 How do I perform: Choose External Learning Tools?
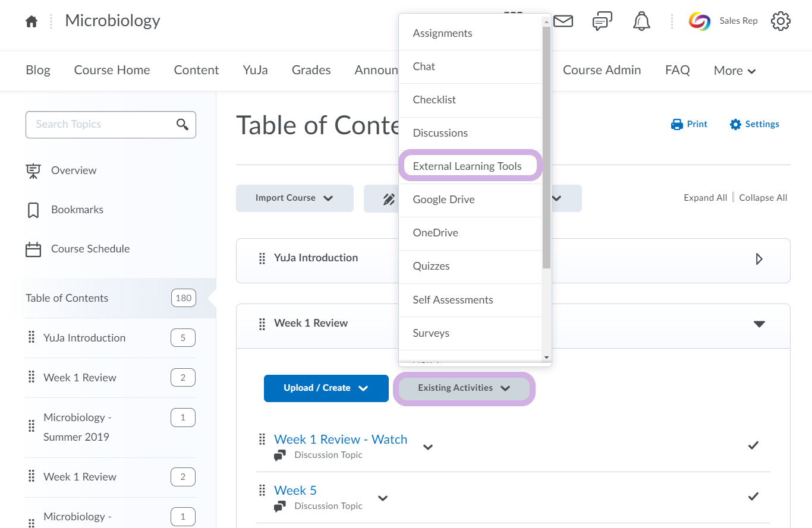click(470, 166)
